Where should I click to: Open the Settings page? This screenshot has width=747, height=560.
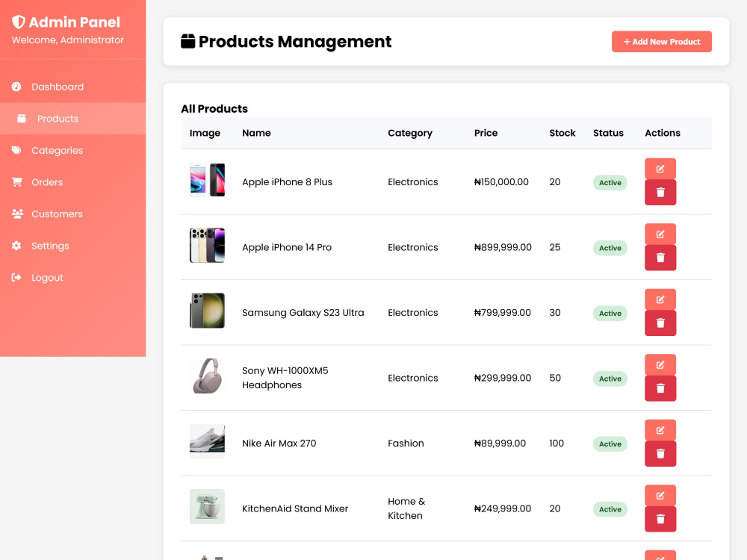pyautogui.click(x=73, y=246)
